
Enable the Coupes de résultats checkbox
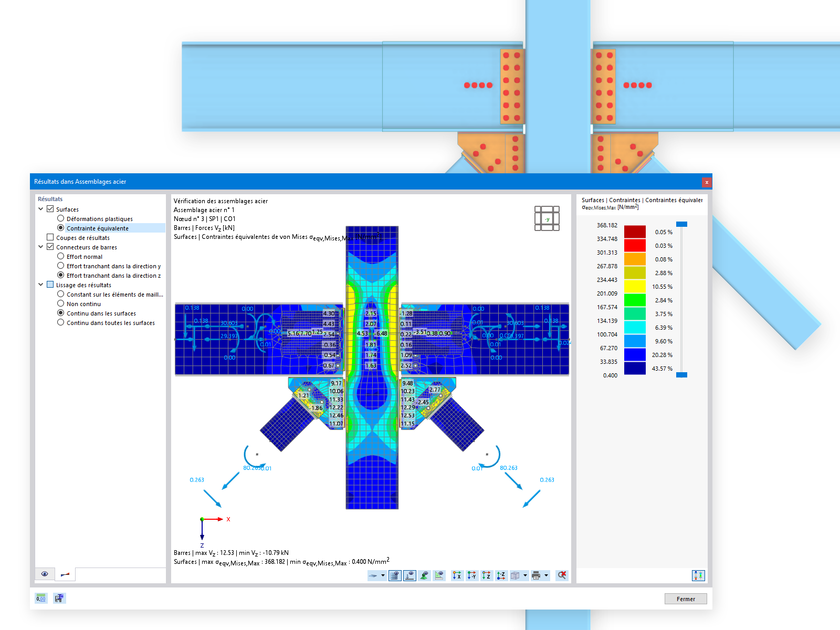[x=50, y=237]
